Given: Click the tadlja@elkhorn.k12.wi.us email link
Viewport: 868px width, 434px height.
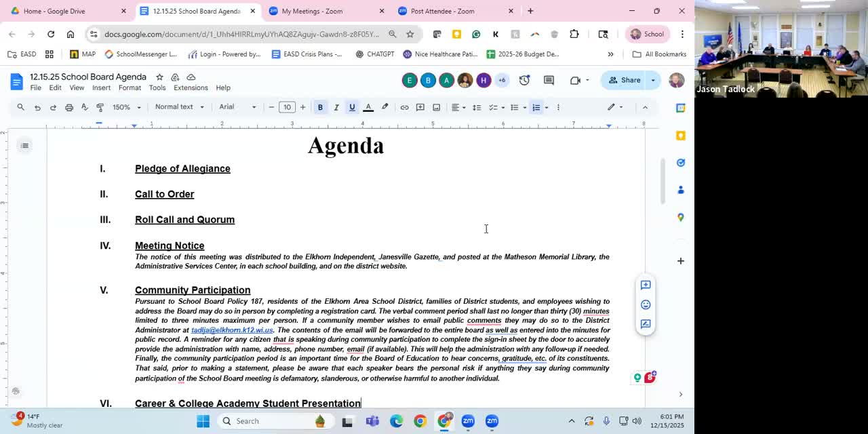Looking at the screenshot, I should (x=232, y=330).
